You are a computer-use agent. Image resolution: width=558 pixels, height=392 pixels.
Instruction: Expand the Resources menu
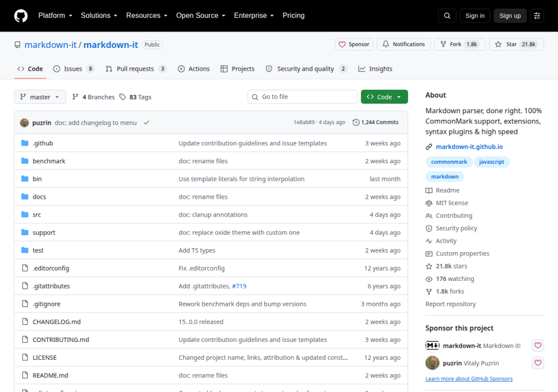(x=147, y=16)
